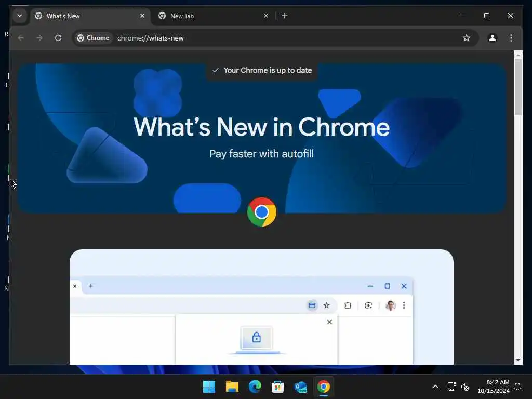Switch to the What's New tab
Viewport: 532px width, 399px height.
click(x=90, y=16)
